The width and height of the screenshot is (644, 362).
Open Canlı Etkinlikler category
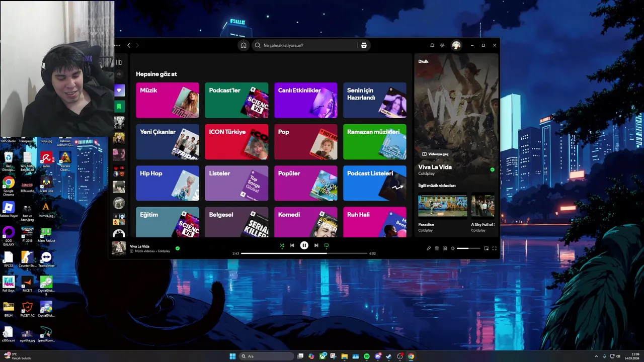[306, 100]
